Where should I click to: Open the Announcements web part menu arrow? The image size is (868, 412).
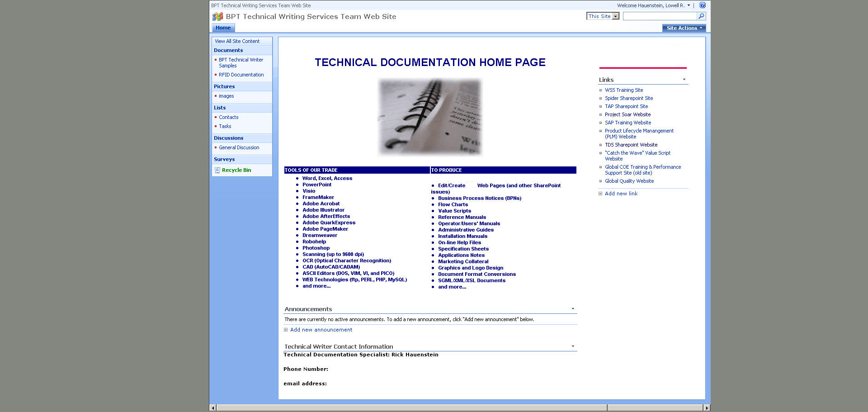click(x=573, y=309)
